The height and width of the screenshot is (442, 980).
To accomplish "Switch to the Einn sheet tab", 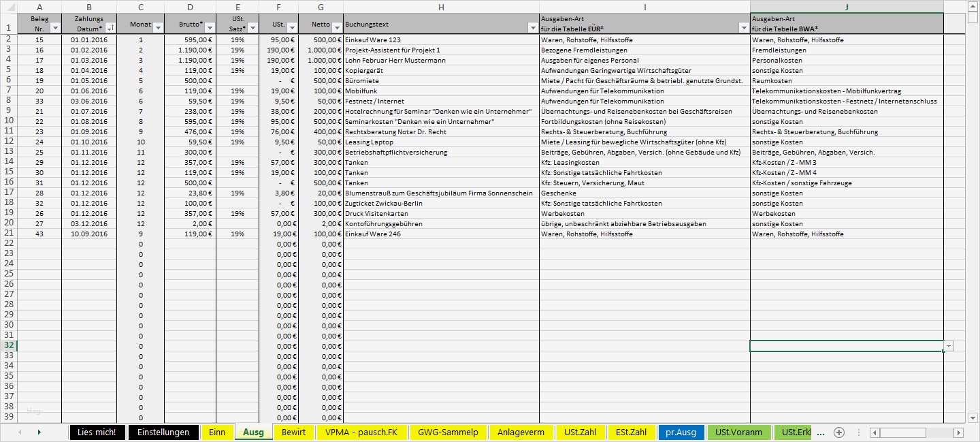I will click(x=217, y=432).
